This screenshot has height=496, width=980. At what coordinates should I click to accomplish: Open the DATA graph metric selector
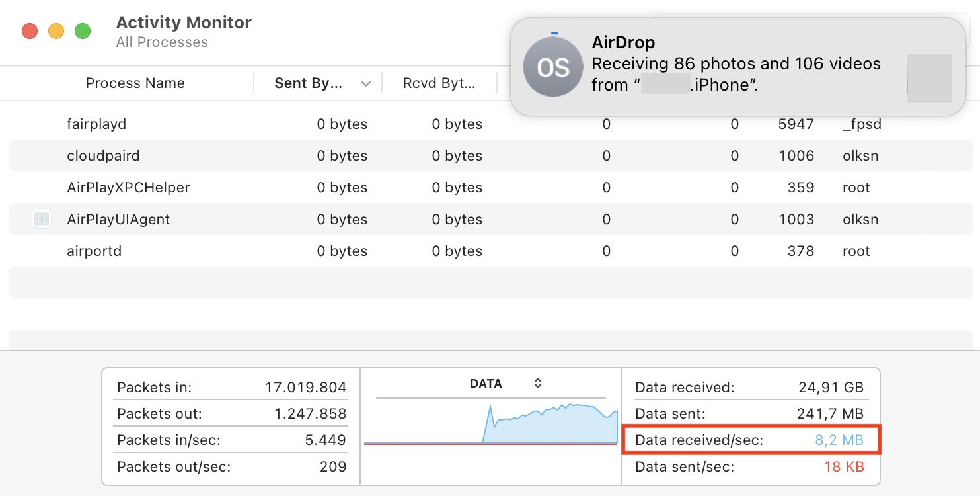coord(538,382)
